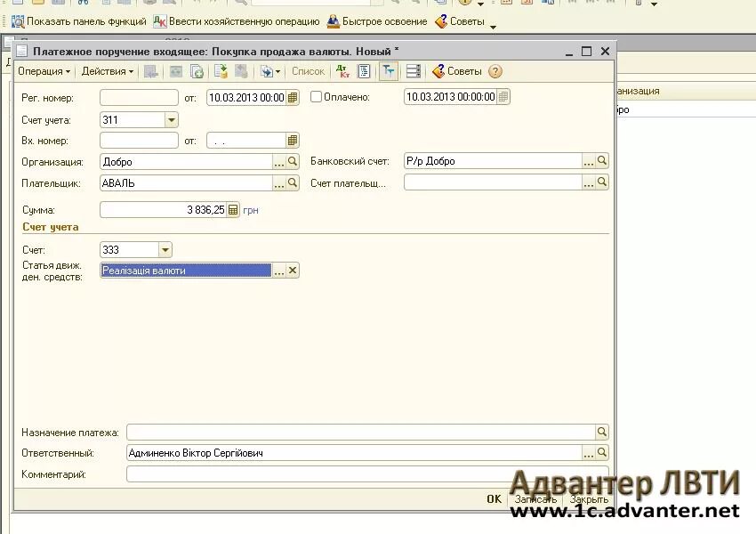756x534 pixels.
Task: Open the Действия menu
Action: tap(107, 71)
